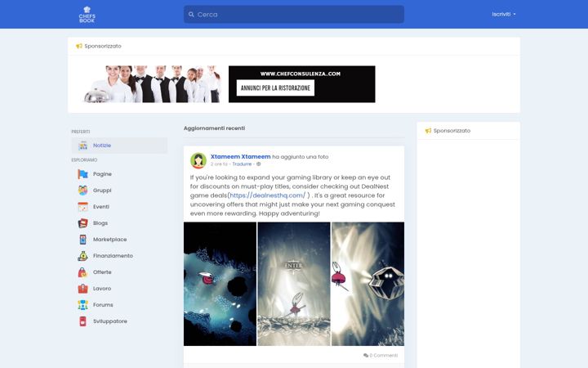Click the Lavoro briefcase icon
Image resolution: width=588 pixels, height=368 pixels.
[82, 289]
